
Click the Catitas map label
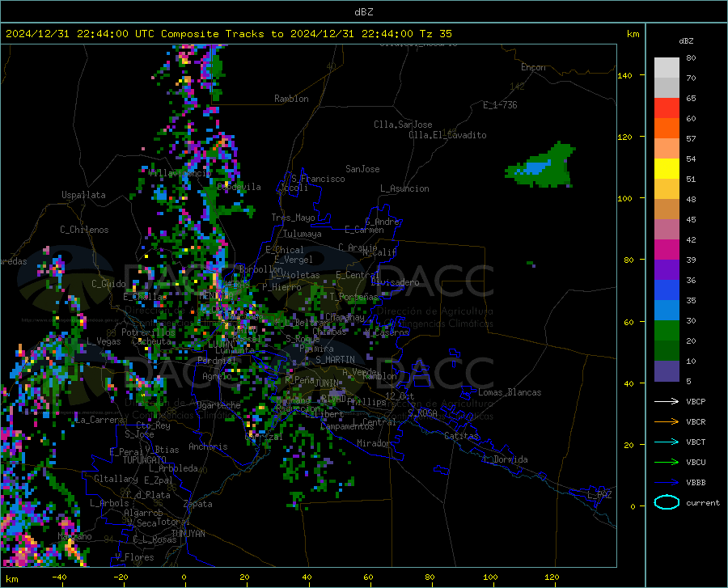click(461, 436)
